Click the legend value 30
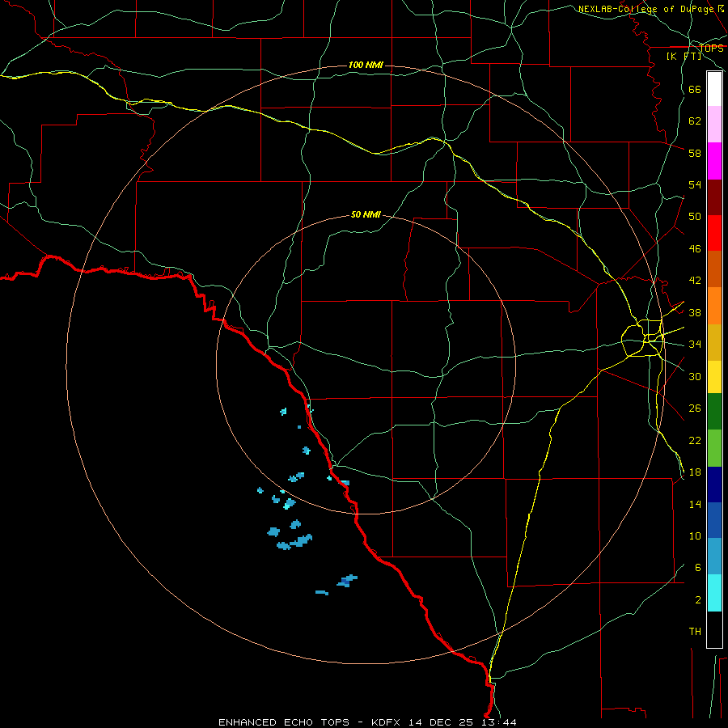The height and width of the screenshot is (728, 728). tap(695, 376)
